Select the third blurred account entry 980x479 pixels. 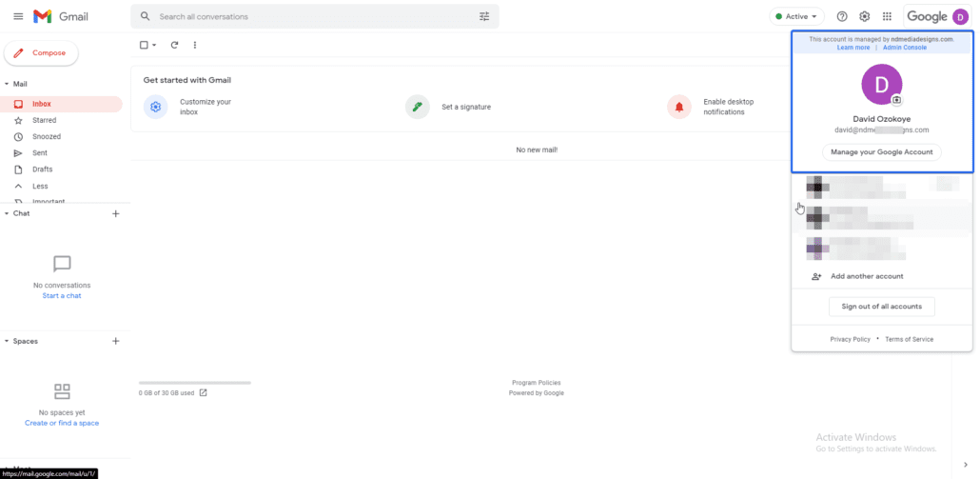tap(881, 248)
